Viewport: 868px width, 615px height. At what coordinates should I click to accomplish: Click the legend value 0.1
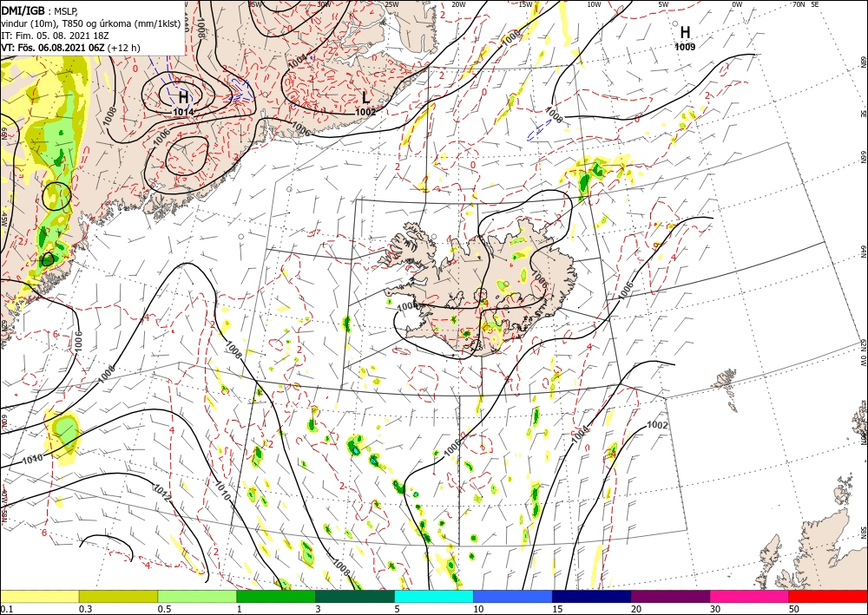[6, 609]
